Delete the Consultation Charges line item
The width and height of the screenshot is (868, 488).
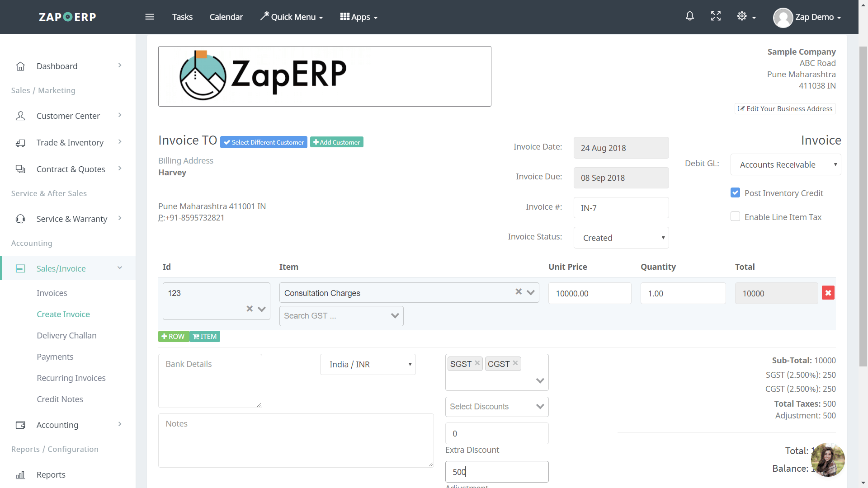coord(828,293)
